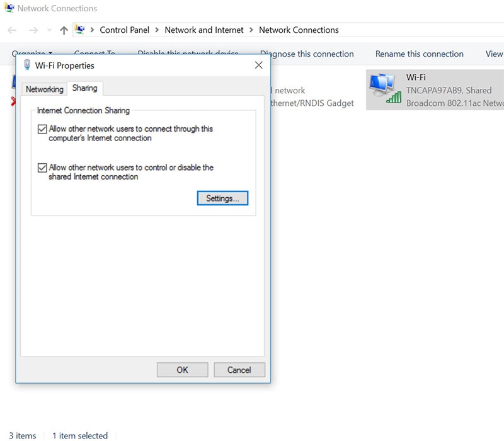Uncheck allow users to connect through this computer

click(42, 129)
